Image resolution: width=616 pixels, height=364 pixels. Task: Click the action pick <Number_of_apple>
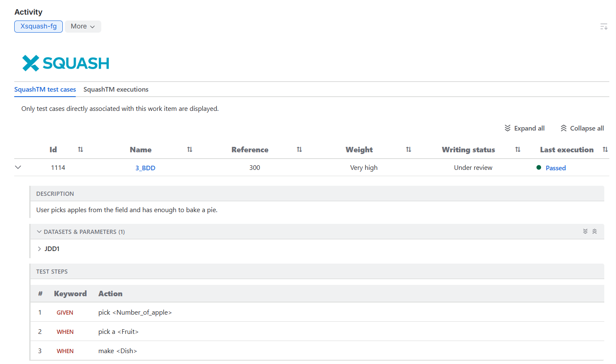click(135, 313)
